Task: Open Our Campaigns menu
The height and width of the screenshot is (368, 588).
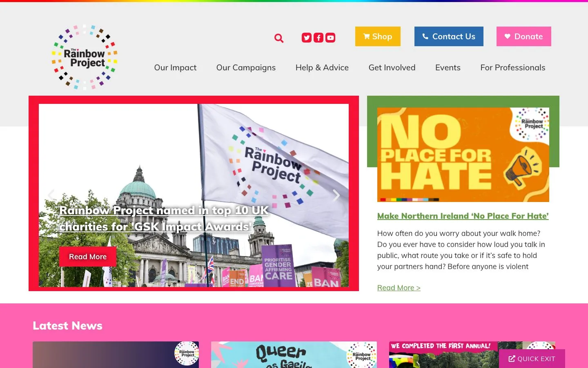Action: pyautogui.click(x=246, y=67)
